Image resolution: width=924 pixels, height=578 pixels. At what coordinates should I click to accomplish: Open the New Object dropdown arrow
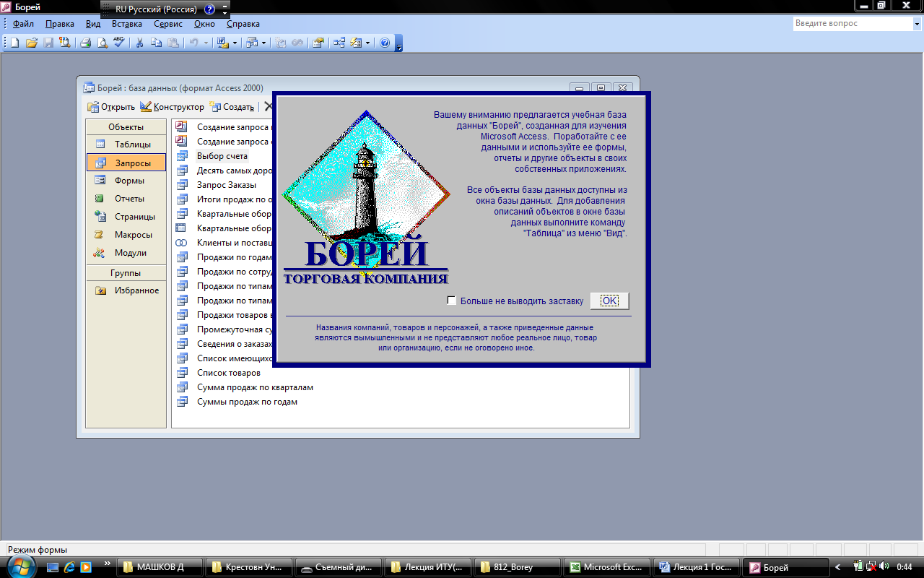(x=367, y=43)
